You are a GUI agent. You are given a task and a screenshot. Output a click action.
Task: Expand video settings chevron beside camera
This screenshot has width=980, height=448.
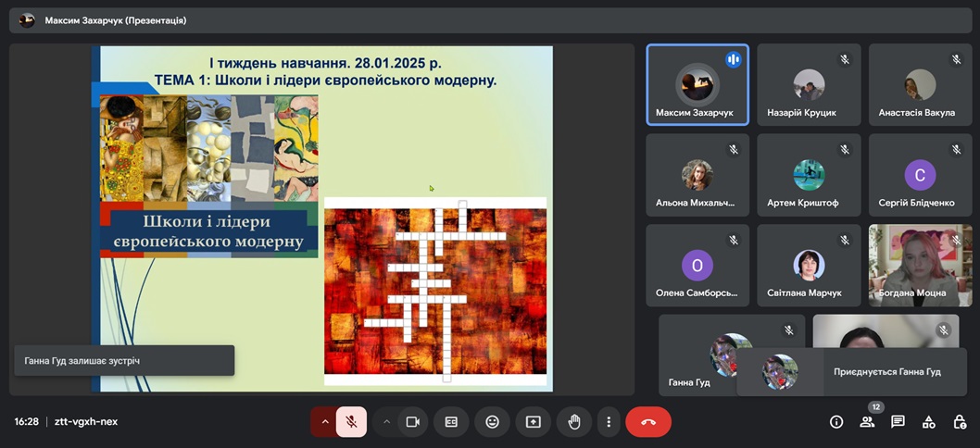[x=386, y=422]
